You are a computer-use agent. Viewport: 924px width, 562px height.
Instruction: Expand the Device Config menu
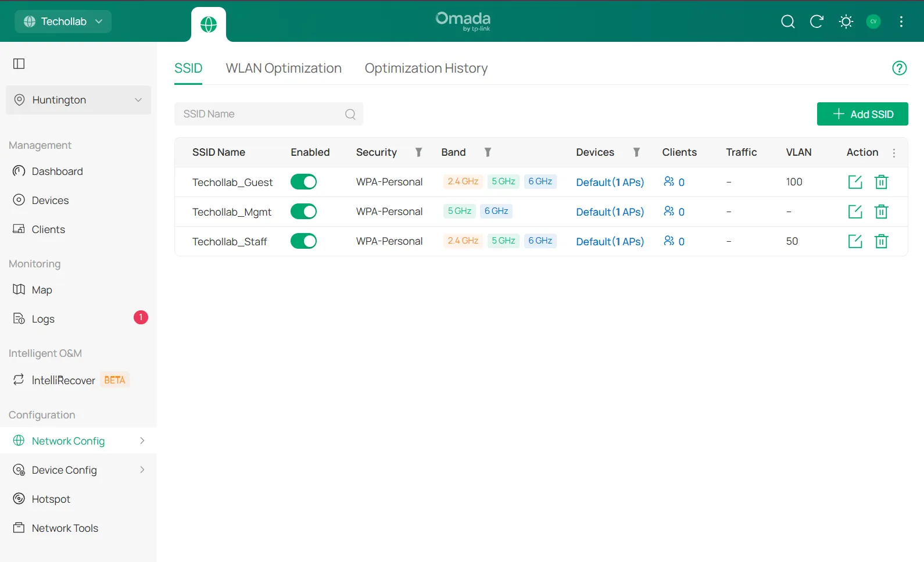(78, 470)
